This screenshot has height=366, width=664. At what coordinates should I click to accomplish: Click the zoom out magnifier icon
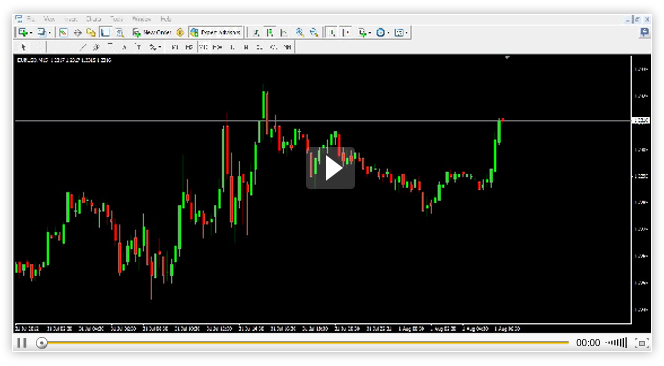[x=314, y=32]
